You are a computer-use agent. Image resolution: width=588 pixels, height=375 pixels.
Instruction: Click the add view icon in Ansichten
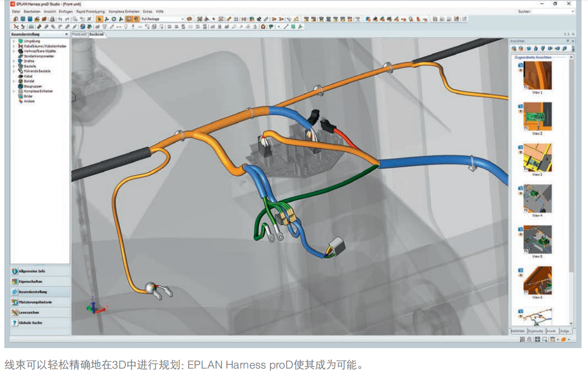tap(514, 49)
